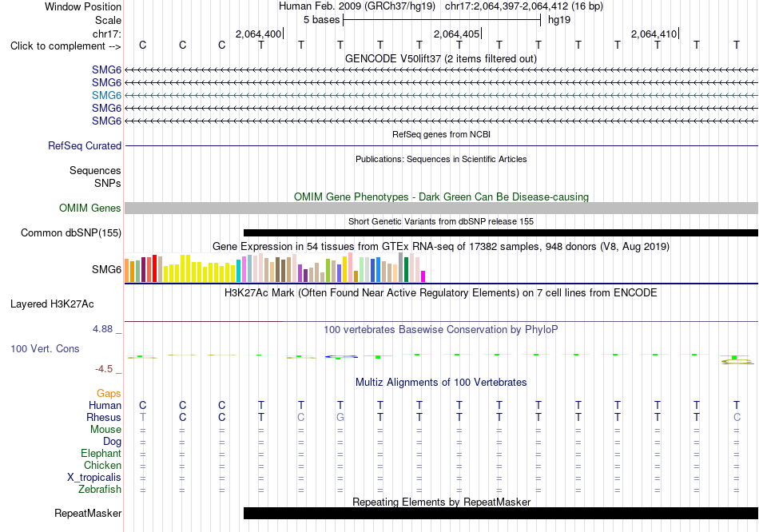The height and width of the screenshot is (532, 759).
Task: Click the 2,064,410 ruler position marker
Action: pyautogui.click(x=654, y=34)
